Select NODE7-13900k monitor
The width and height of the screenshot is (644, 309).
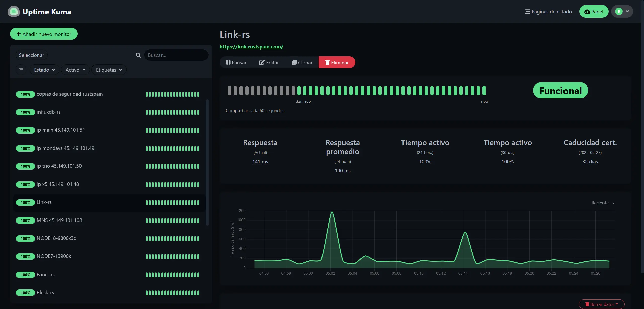pos(109,256)
